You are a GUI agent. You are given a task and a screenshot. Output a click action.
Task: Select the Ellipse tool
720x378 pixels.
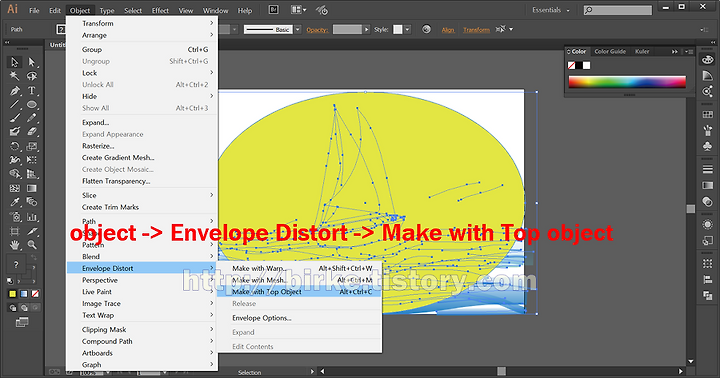[31, 105]
